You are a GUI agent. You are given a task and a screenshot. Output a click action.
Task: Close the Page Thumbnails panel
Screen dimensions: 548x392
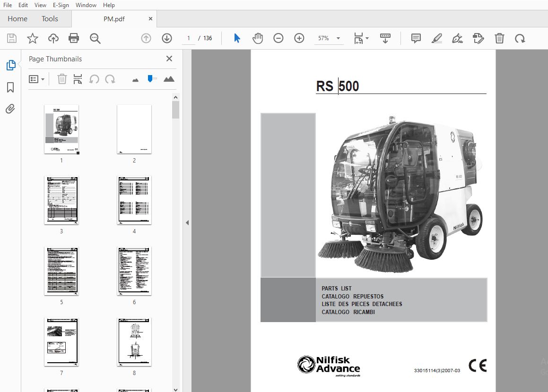[x=169, y=59]
